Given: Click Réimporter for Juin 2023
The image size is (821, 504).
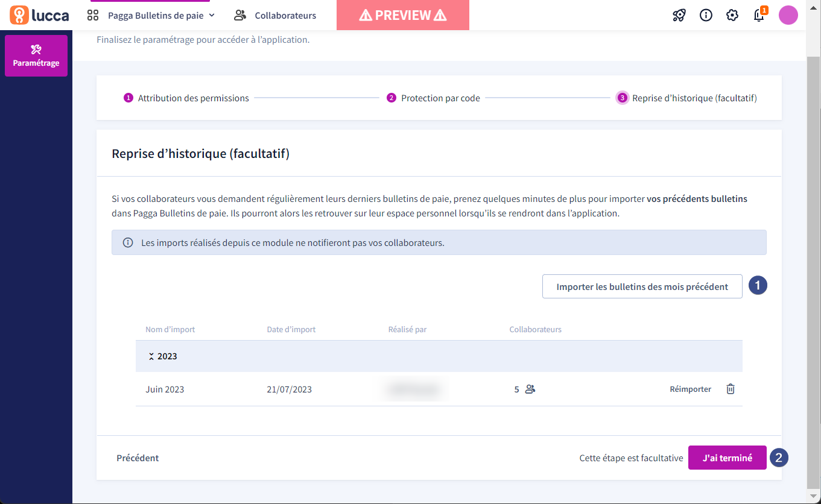Looking at the screenshot, I should 690,389.
